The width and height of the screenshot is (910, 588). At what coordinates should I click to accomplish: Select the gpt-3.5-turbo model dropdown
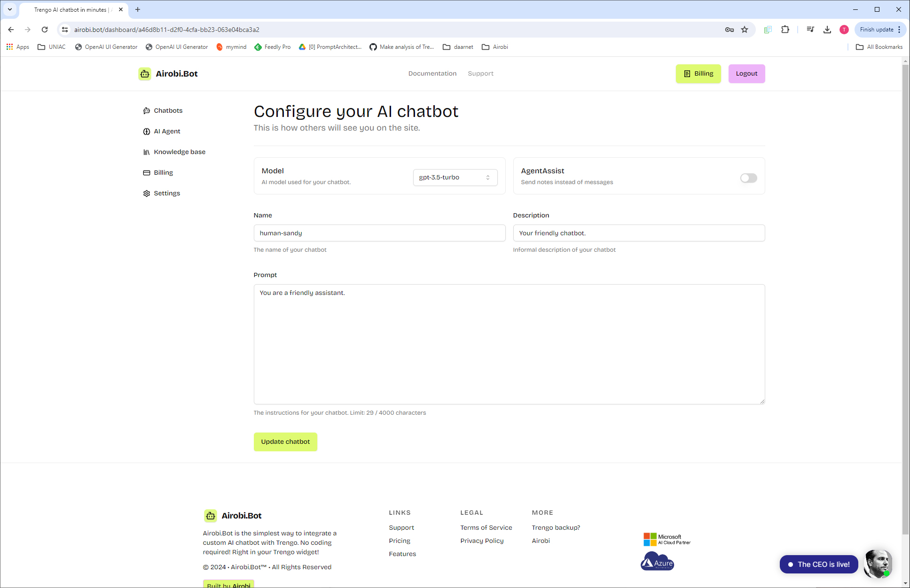pyautogui.click(x=455, y=177)
